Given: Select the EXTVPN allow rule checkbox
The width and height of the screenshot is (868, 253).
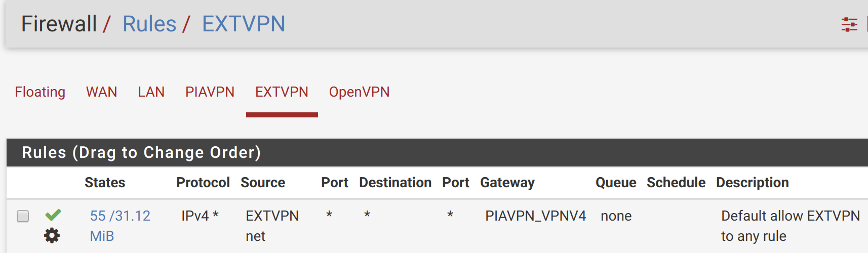Looking at the screenshot, I should coord(23,216).
